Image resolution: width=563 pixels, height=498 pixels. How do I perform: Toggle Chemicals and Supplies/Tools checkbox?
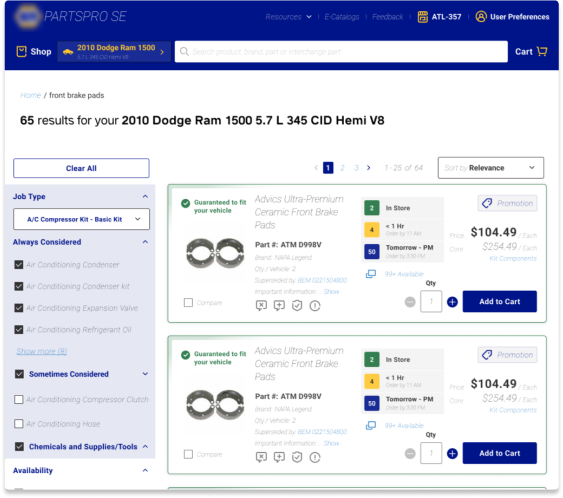click(x=19, y=446)
